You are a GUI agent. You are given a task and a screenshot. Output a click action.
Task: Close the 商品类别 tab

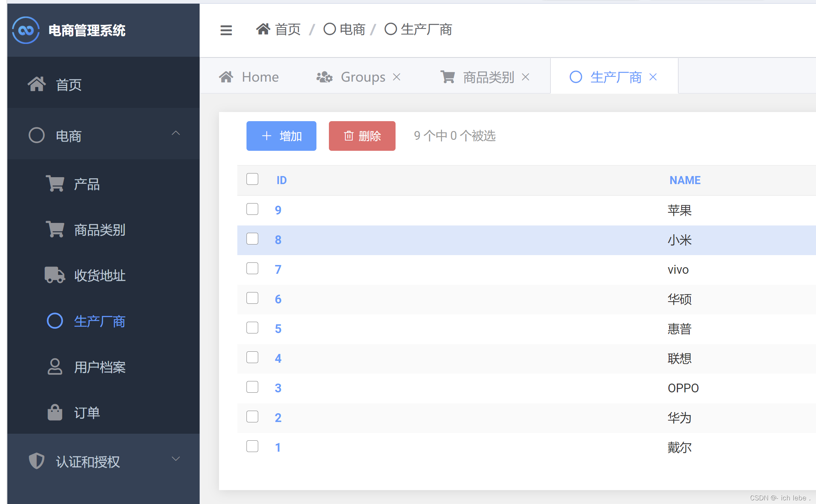point(526,77)
